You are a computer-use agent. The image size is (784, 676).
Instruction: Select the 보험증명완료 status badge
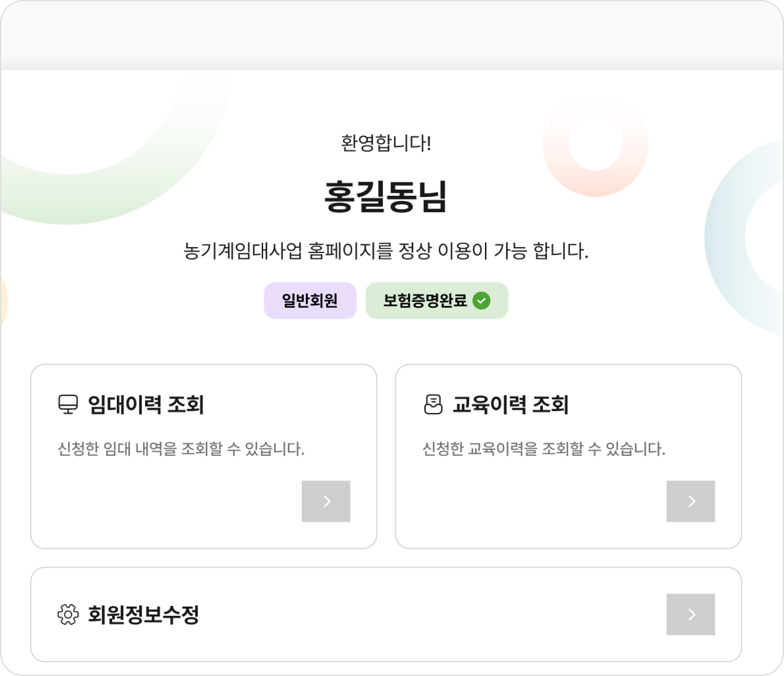click(425, 301)
